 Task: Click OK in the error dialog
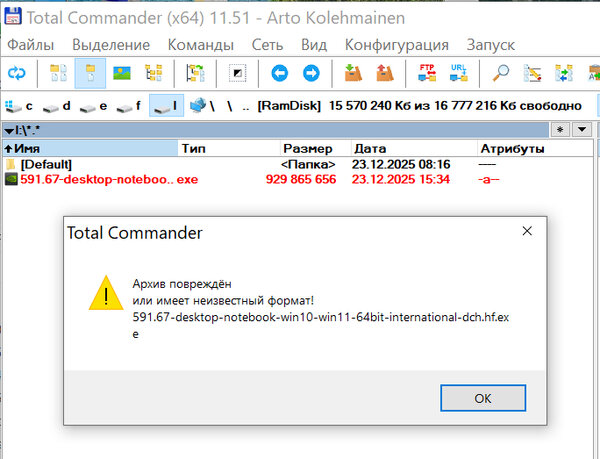(483, 398)
